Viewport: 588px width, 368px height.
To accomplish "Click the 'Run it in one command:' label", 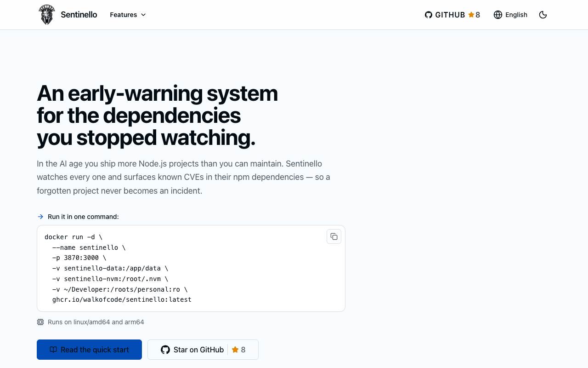I will click(83, 217).
